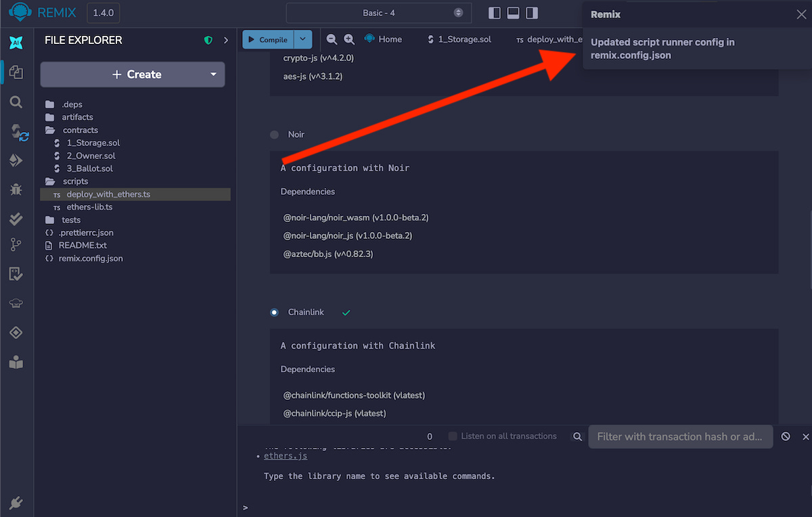Toggle the bottom terminal panel layout
The height and width of the screenshot is (517, 812).
pos(513,13)
